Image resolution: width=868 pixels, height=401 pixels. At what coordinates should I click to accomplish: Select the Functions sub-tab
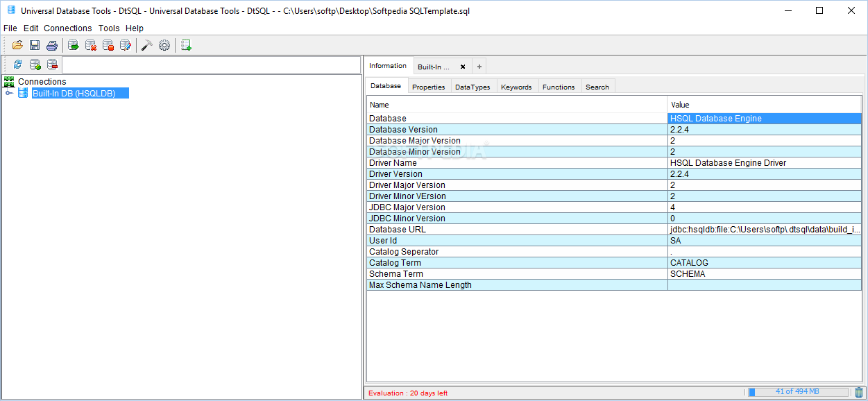[x=559, y=87]
